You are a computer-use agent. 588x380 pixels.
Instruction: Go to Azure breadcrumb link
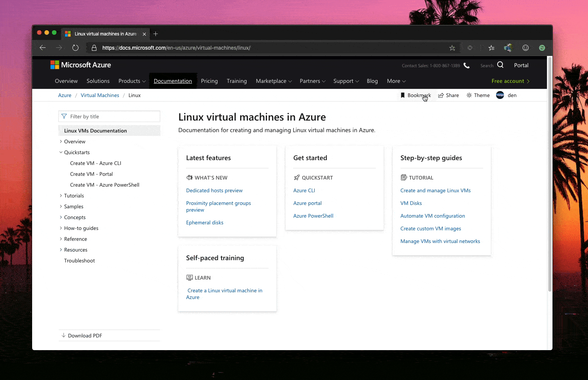[65, 95]
